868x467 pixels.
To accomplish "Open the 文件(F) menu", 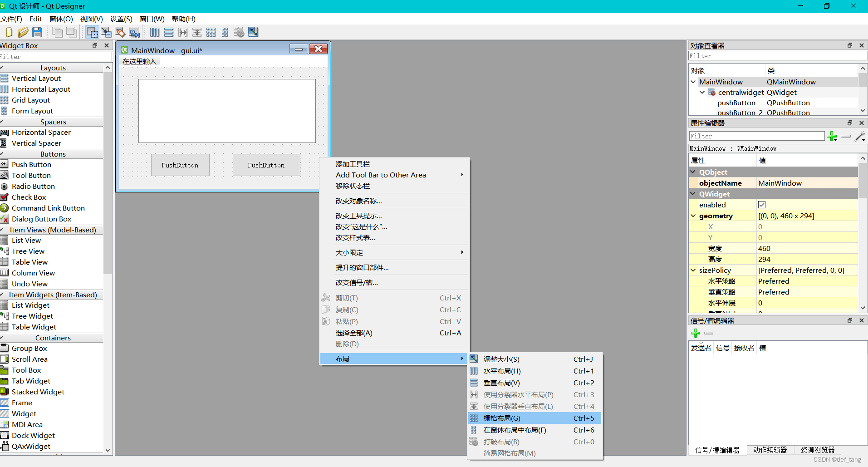I will [x=11, y=19].
